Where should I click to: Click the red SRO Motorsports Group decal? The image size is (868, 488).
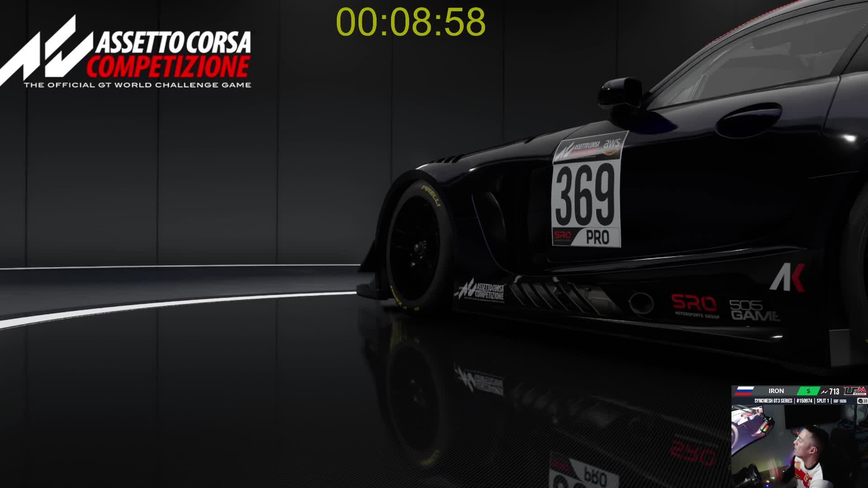click(x=694, y=305)
